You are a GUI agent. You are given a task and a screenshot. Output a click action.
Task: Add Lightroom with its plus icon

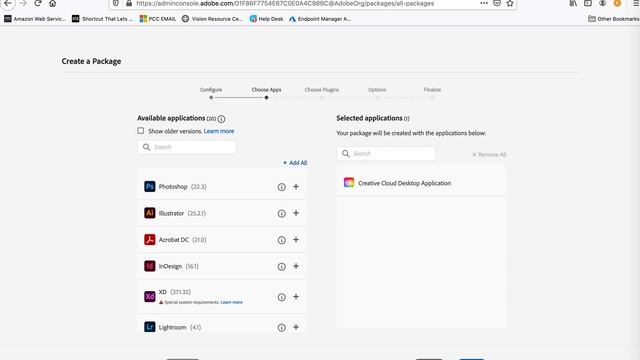[x=296, y=327]
